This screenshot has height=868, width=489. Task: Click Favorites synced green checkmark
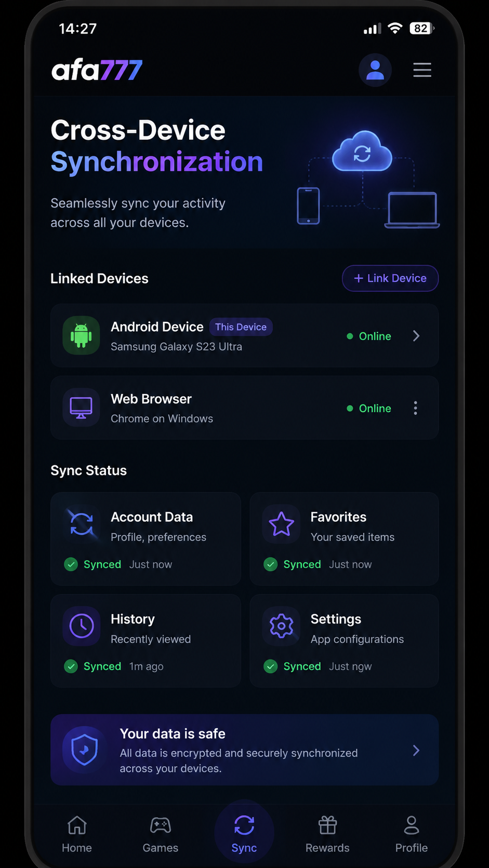coord(270,564)
